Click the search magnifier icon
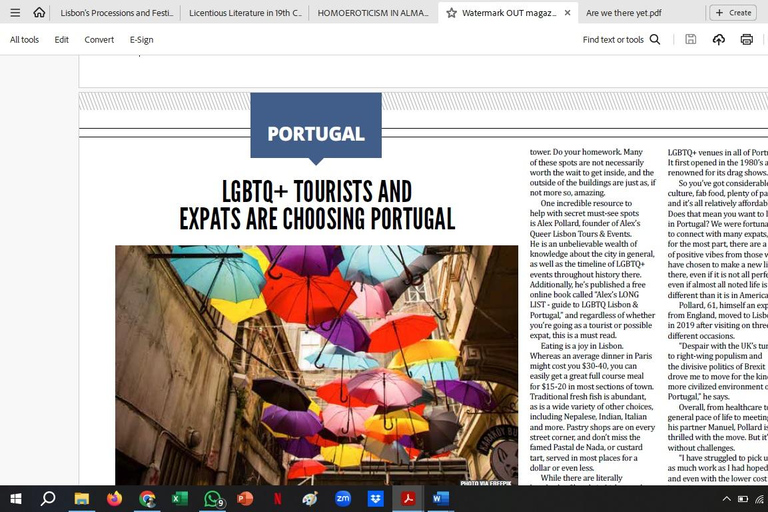The image size is (768, 512). point(655,39)
